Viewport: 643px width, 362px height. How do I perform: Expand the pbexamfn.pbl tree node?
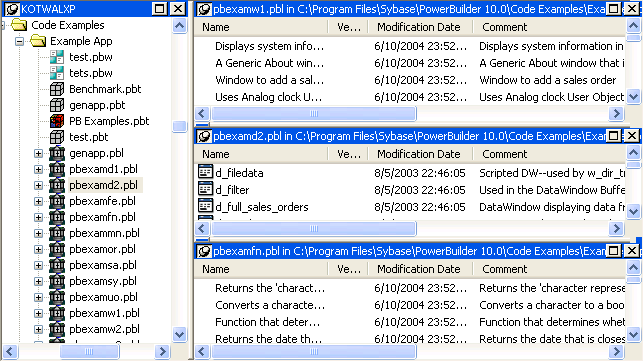tap(38, 217)
